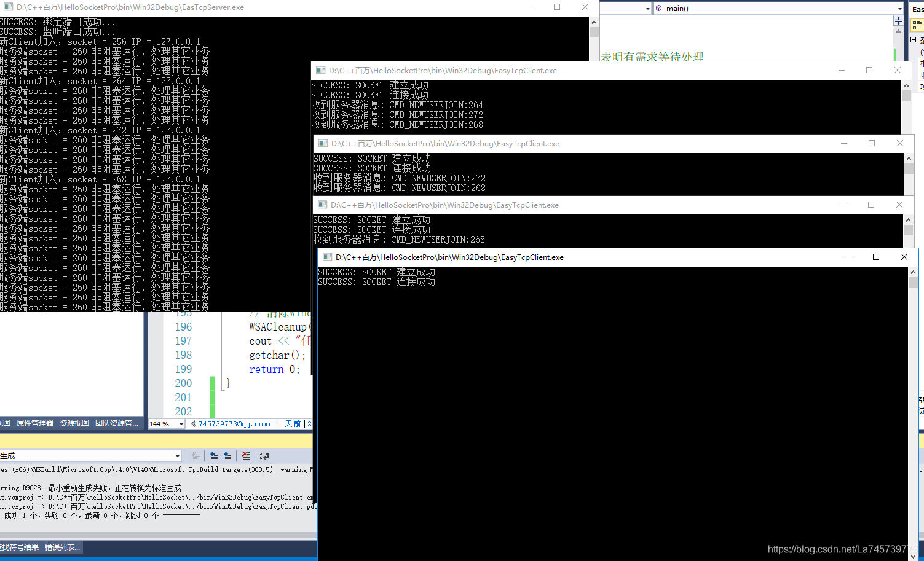Open the 144 % zoom dropdown

181,424
